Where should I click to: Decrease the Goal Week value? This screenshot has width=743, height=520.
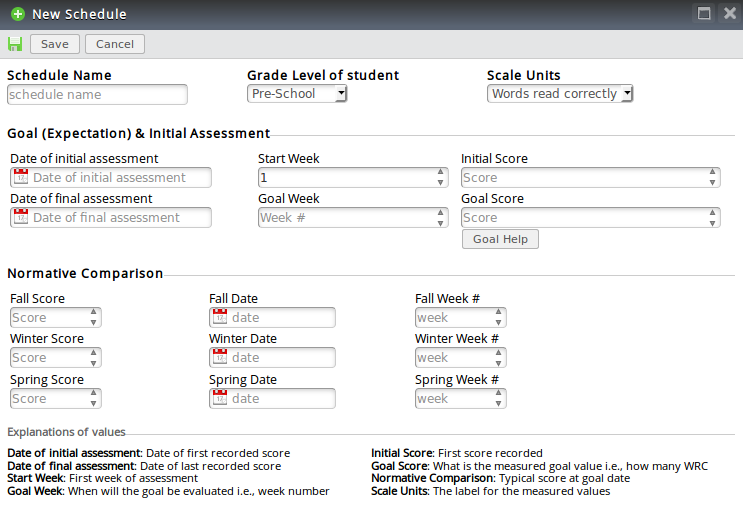(x=441, y=222)
